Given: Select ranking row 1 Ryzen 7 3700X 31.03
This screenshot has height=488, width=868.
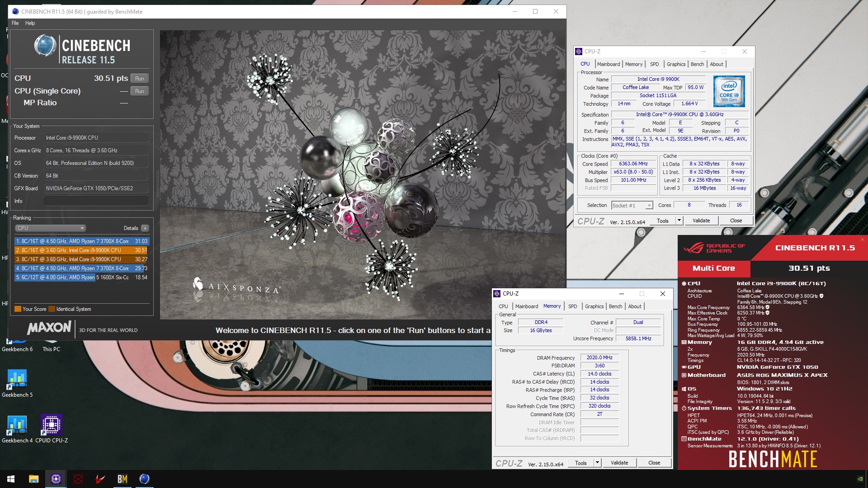Looking at the screenshot, I should pyautogui.click(x=81, y=241).
